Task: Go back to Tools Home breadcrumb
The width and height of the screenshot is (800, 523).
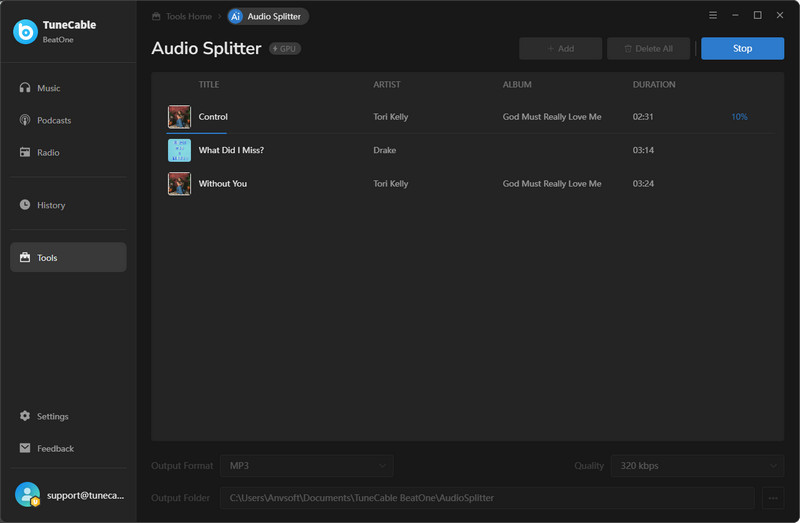Action: pyautogui.click(x=182, y=16)
